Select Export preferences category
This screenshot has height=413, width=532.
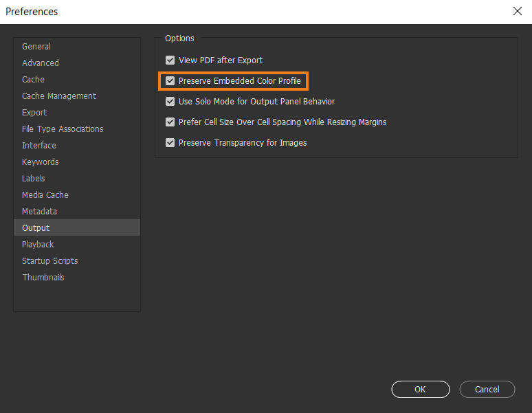click(x=77, y=113)
